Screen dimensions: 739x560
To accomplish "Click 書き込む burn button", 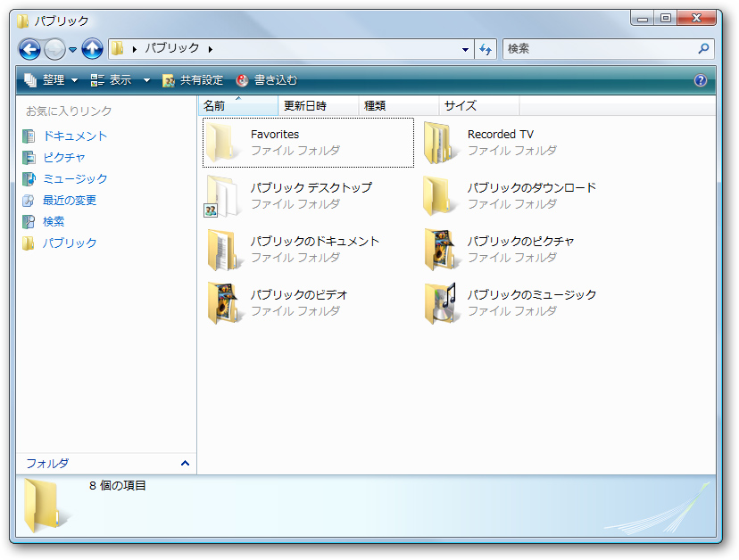I will pos(267,80).
